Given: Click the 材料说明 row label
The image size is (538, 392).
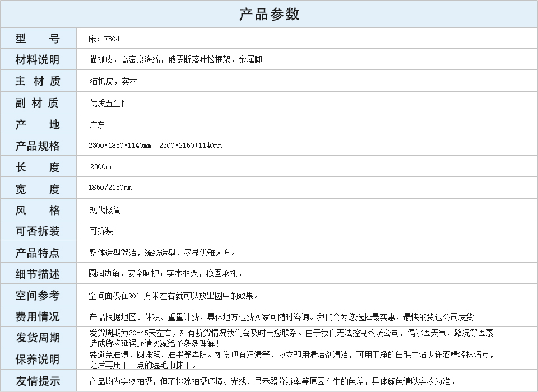Looking at the screenshot, I should coord(38,60).
